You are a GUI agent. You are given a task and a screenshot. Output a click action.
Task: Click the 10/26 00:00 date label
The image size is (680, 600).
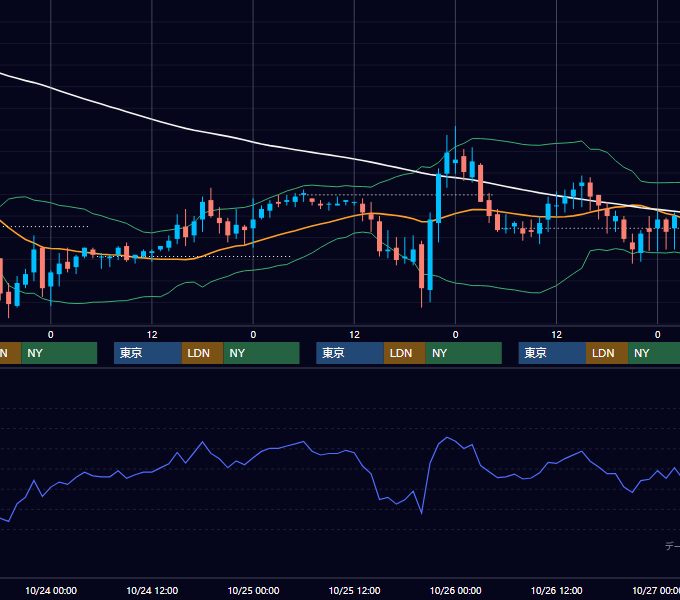[x=455, y=590]
